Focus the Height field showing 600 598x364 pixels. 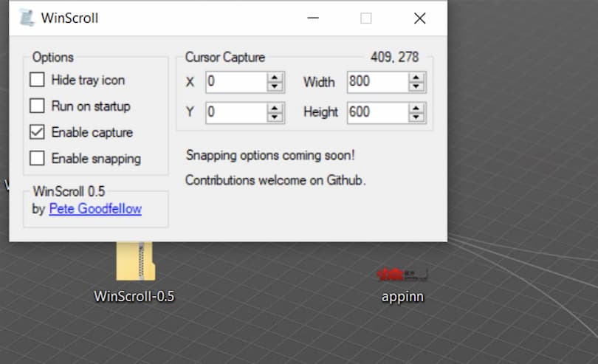tap(377, 112)
